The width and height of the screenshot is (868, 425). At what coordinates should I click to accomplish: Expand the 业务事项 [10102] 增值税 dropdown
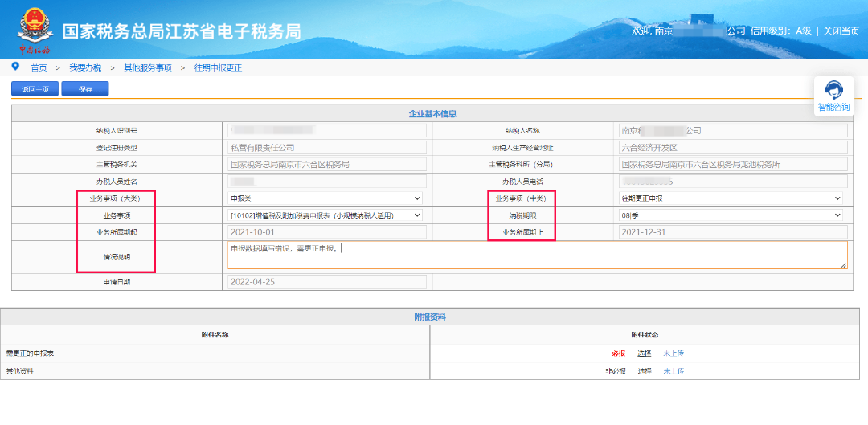click(x=326, y=215)
